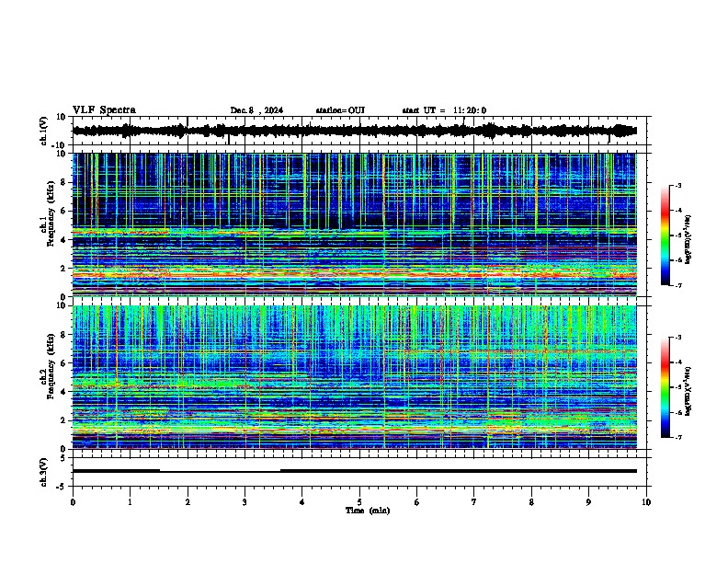Click the "1" tick on the time axis
Viewport: 728px width, 563px height.
pyautogui.click(x=130, y=502)
